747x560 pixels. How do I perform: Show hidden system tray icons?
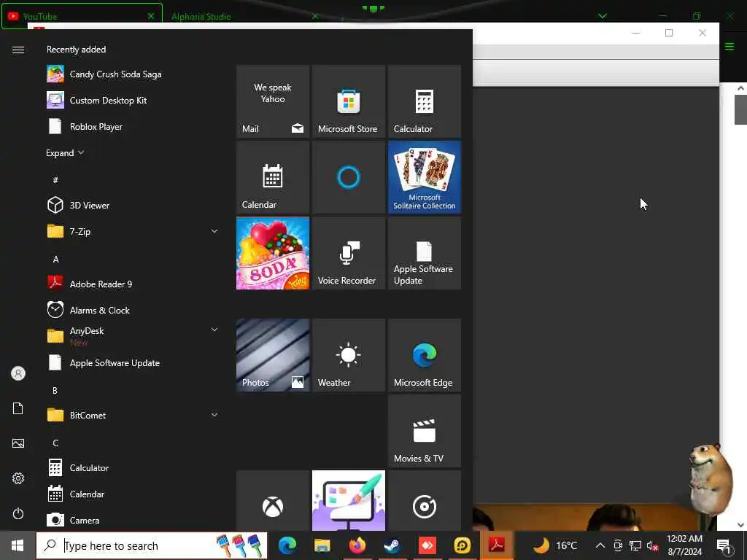600,545
